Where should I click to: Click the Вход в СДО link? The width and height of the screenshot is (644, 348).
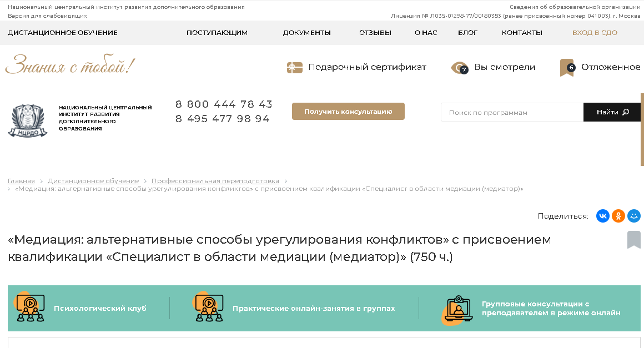(595, 33)
